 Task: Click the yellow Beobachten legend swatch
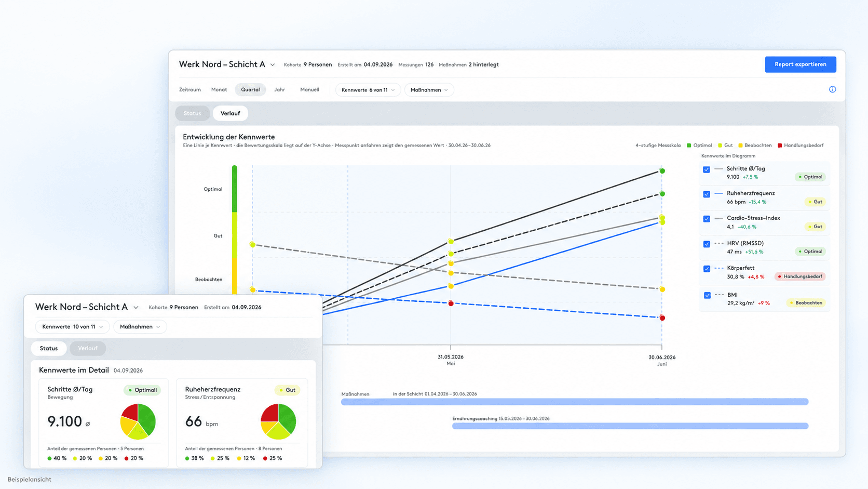(740, 146)
